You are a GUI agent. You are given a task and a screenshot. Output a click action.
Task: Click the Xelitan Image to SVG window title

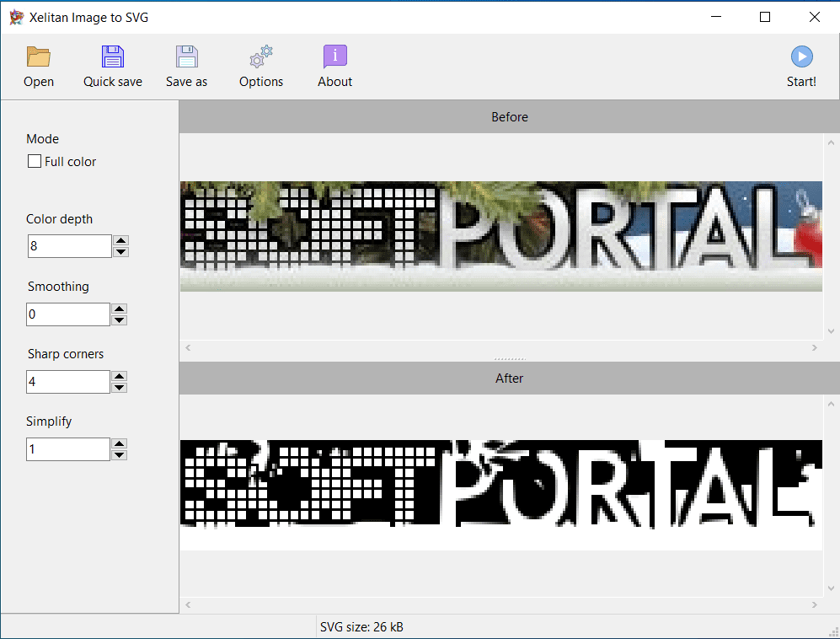(x=89, y=17)
